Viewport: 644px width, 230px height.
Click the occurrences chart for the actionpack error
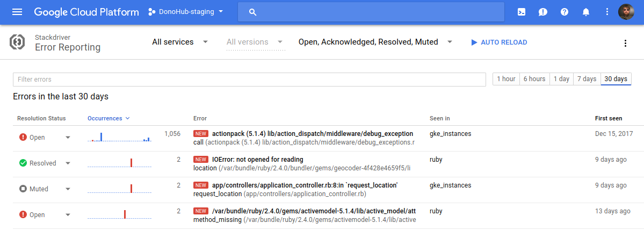pyautogui.click(x=119, y=138)
